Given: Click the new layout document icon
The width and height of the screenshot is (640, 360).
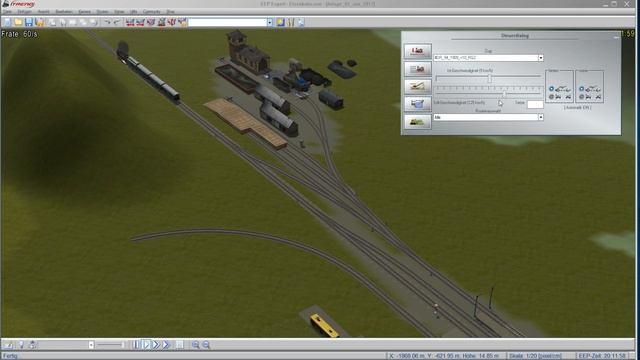Looking at the screenshot, I should (7, 22).
